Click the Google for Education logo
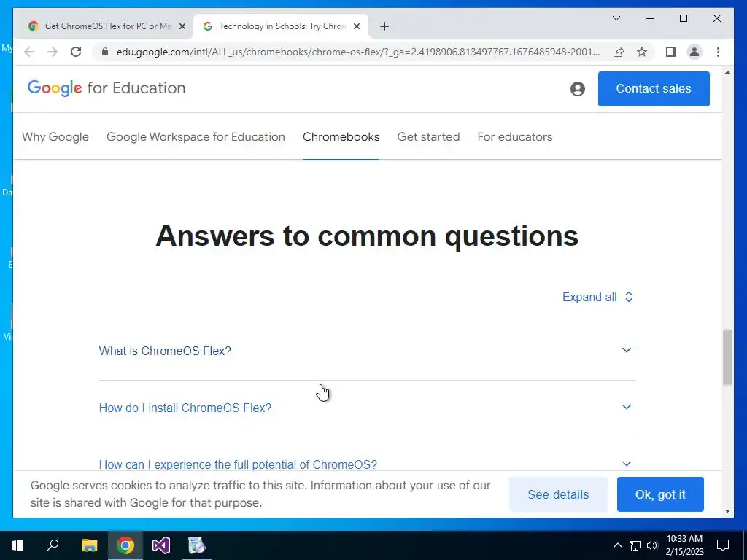 pos(107,88)
